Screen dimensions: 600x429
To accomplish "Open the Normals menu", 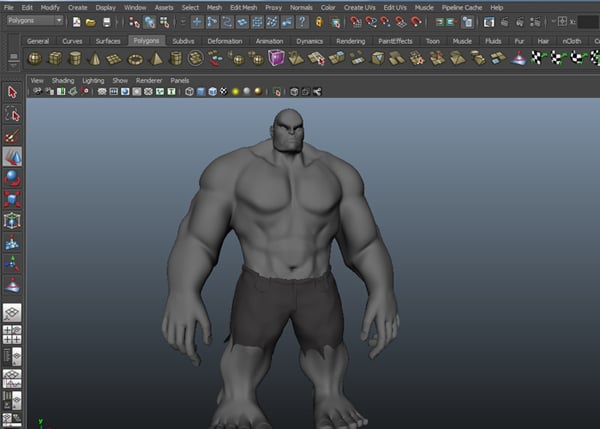I will 301,7.
